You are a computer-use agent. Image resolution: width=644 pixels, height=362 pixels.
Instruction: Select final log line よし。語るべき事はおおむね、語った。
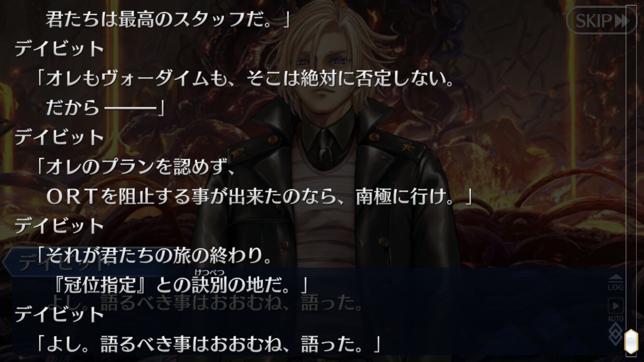209,344
